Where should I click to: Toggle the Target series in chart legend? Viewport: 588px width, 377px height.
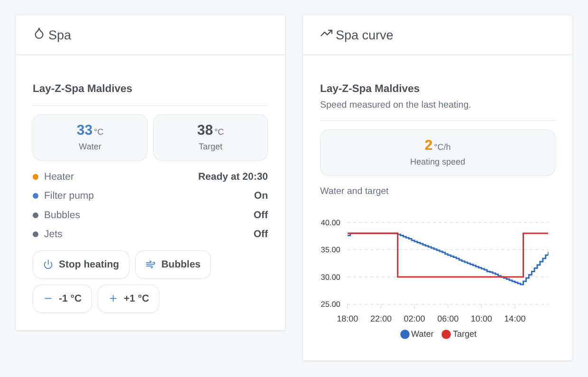coord(459,334)
